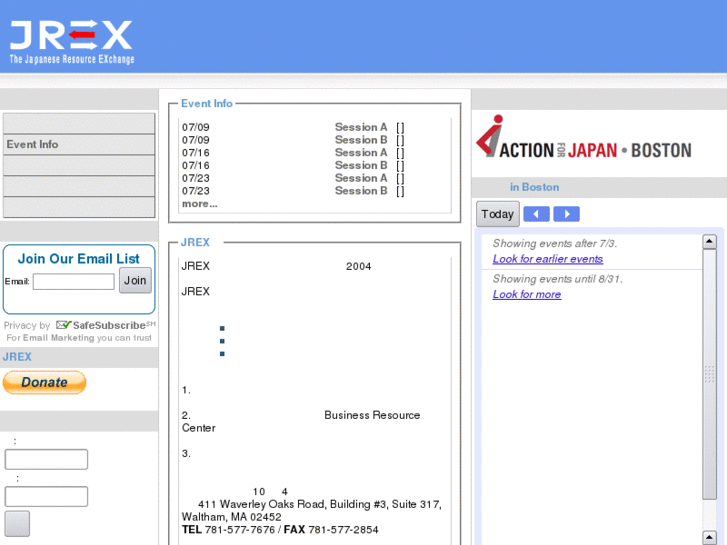727x545 pixels.
Task: Click the TEL 781-577-7676 phone number
Action: [x=229, y=529]
